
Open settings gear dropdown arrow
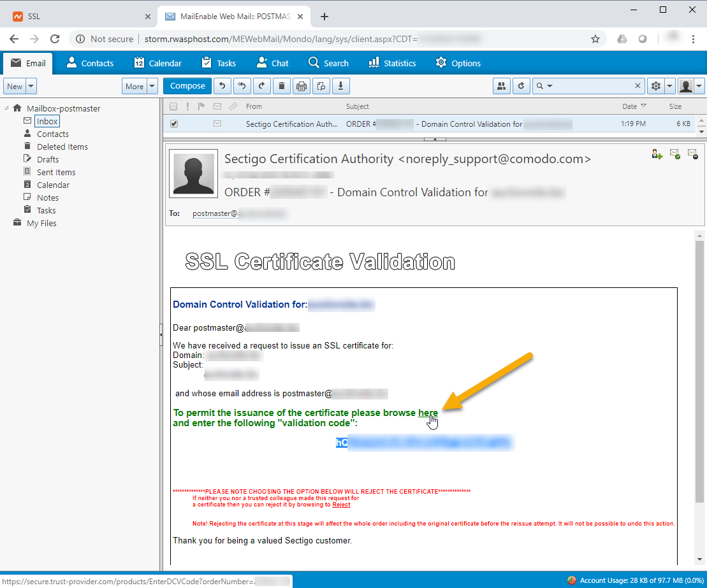click(x=669, y=86)
